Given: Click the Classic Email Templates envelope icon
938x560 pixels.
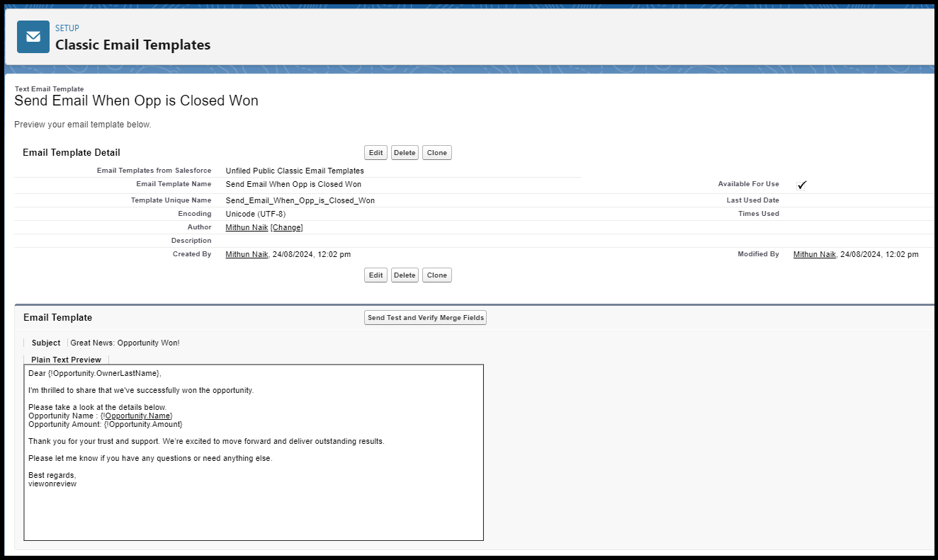Looking at the screenshot, I should [33, 37].
